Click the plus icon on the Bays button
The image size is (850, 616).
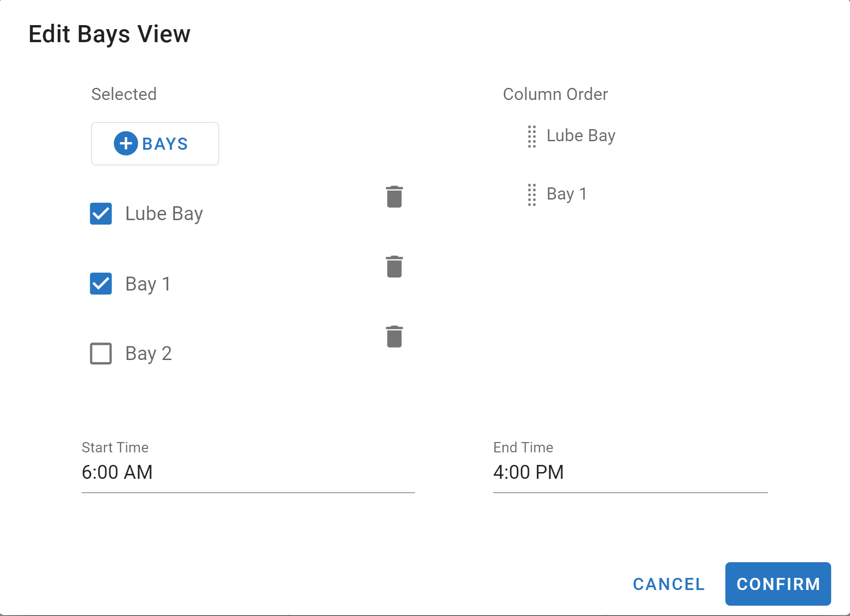tap(126, 143)
